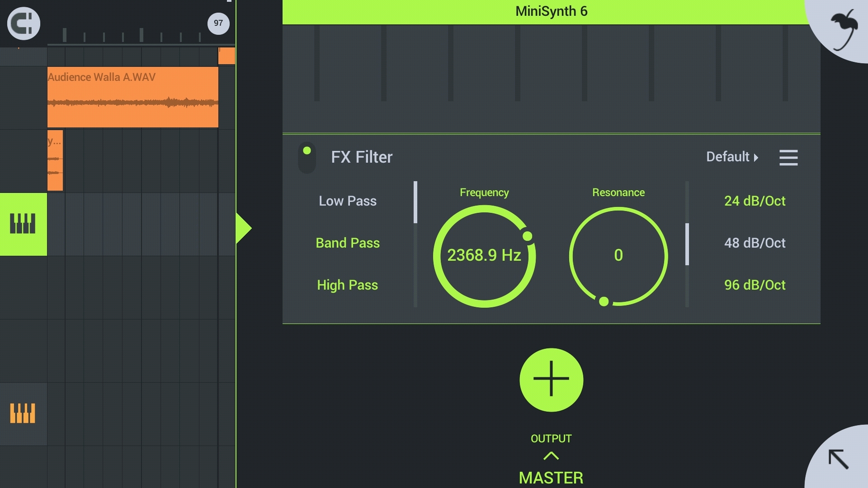Image resolution: width=868 pixels, height=488 pixels.
Task: Click the magnet icon in top left corner
Action: coord(23,23)
